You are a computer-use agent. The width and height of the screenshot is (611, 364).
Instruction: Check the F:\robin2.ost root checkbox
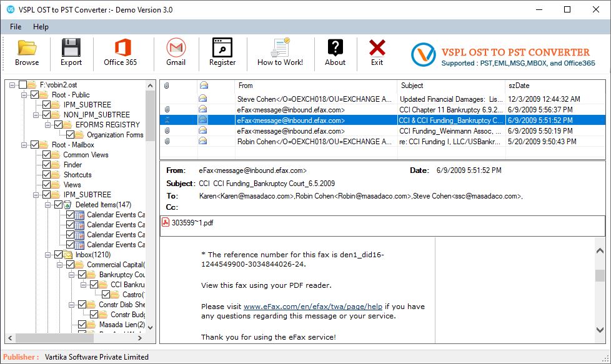pos(22,84)
